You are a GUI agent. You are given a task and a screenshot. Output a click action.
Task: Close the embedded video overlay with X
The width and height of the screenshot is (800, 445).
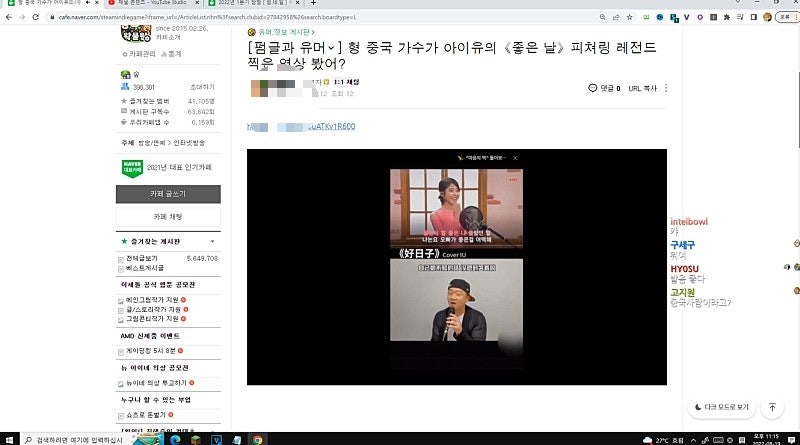[x=515, y=158]
